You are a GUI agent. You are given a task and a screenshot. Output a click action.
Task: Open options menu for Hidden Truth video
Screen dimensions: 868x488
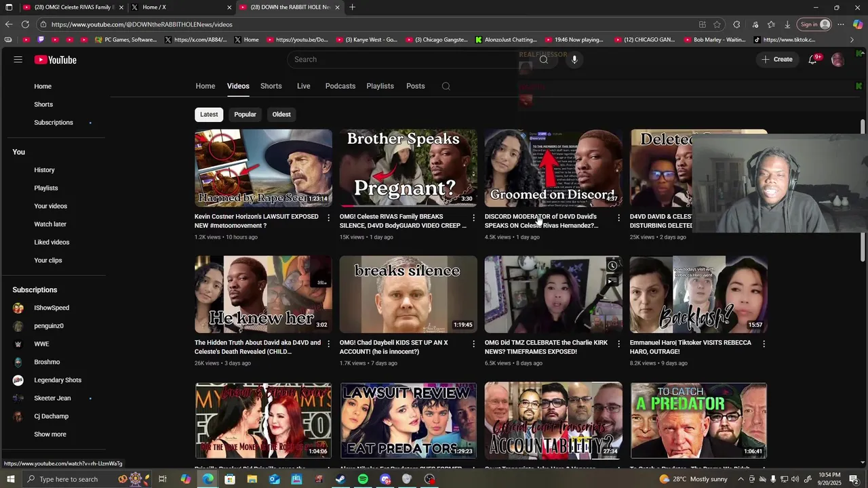click(328, 344)
